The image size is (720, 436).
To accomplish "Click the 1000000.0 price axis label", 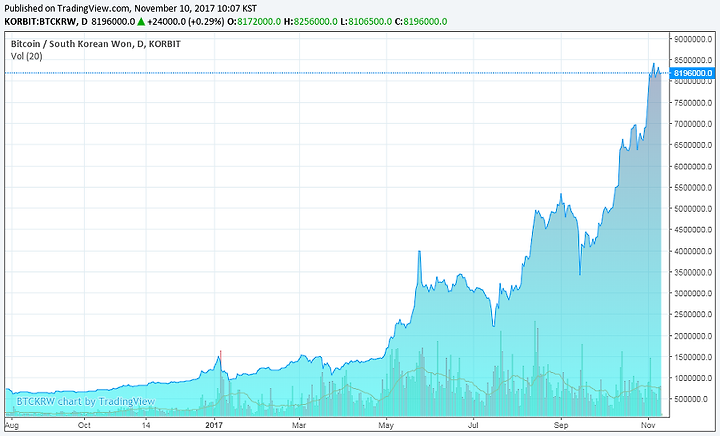I will pos(693,378).
